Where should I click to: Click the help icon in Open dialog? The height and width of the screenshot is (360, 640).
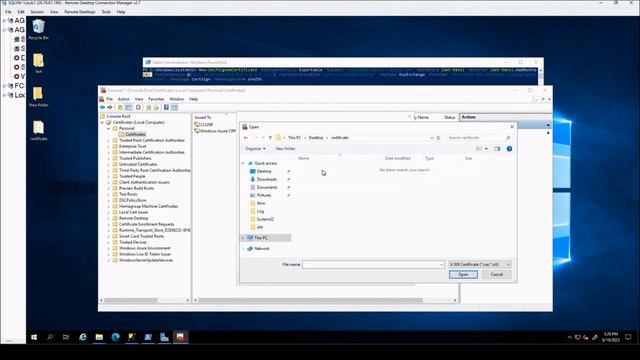509,149
